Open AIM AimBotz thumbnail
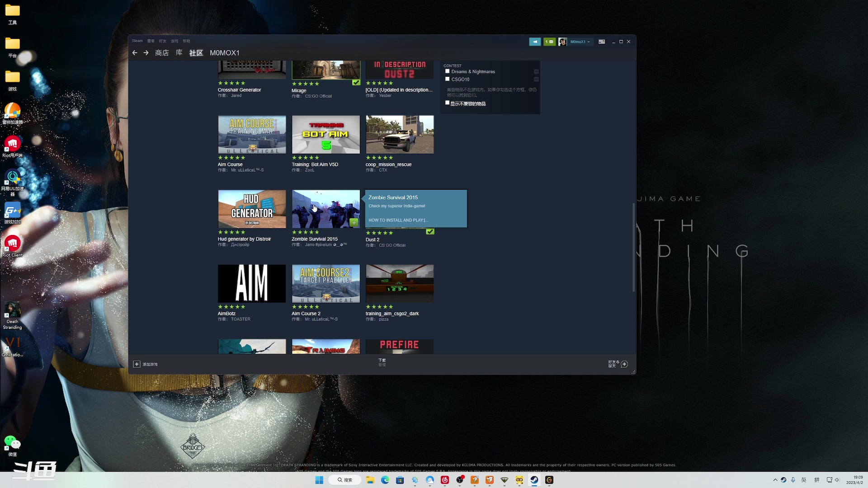868x488 pixels. click(252, 284)
